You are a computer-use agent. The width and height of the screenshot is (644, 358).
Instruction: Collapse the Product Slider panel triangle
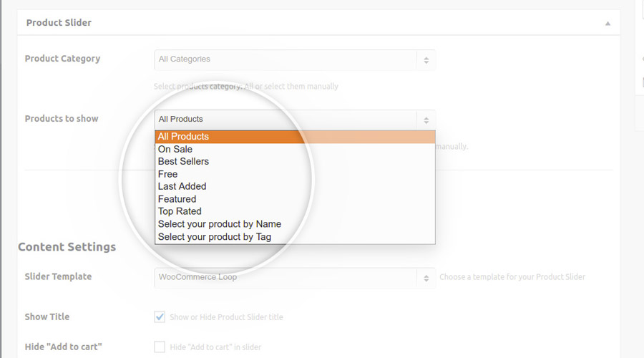click(x=608, y=23)
